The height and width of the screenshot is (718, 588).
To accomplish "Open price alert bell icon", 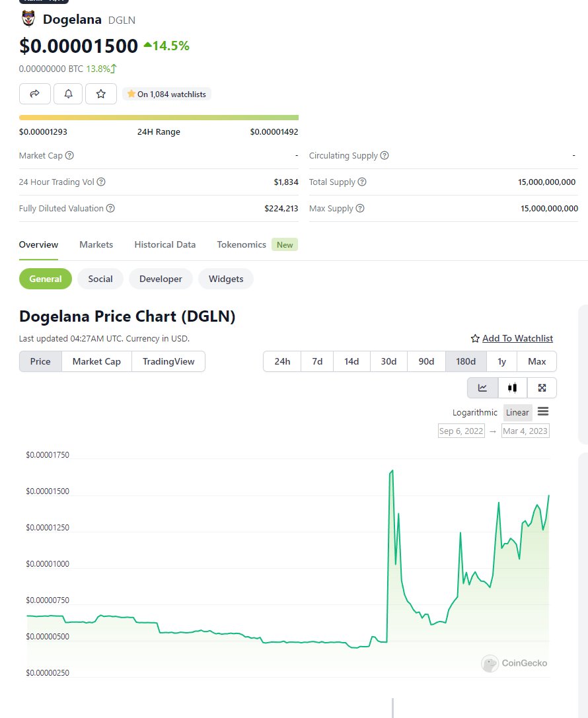I will (x=68, y=94).
